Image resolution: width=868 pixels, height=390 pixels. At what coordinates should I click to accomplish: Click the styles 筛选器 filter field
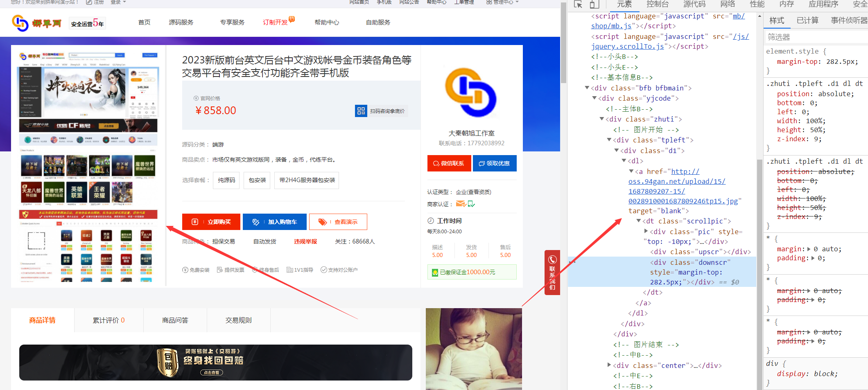tap(816, 37)
